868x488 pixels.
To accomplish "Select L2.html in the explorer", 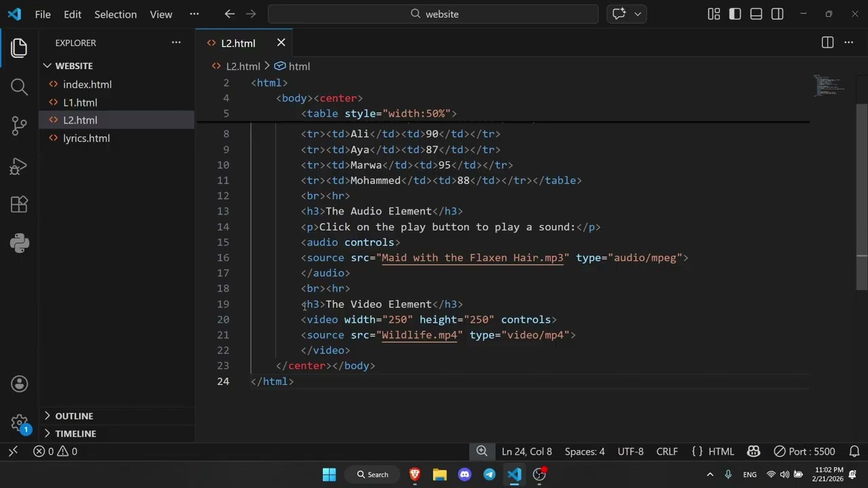I will [117, 120].
